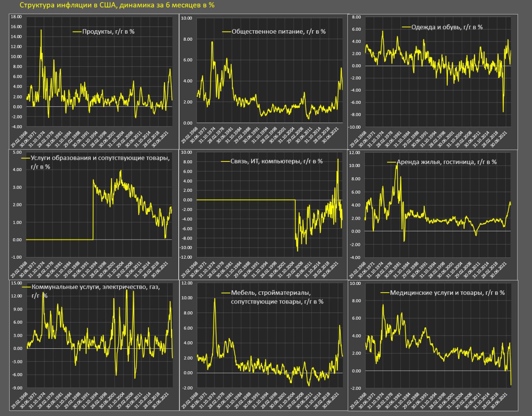Image resolution: width=532 pixels, height=416 pixels.
Task: Click 'Услуги образования и сопутствующие товары' legend text
Action: (x=101, y=158)
